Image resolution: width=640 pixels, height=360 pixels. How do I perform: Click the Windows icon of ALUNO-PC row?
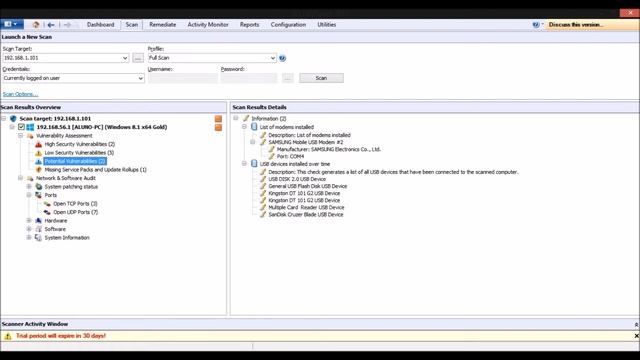30,127
